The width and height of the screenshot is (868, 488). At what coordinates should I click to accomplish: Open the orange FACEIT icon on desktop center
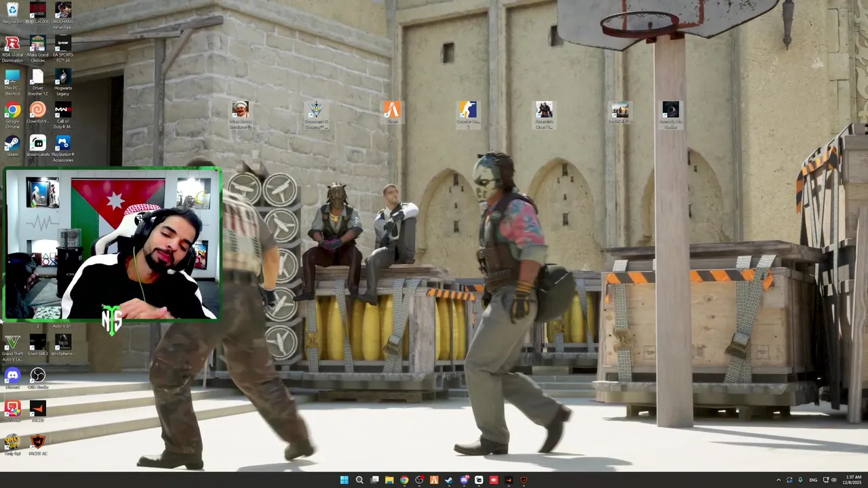click(x=392, y=112)
